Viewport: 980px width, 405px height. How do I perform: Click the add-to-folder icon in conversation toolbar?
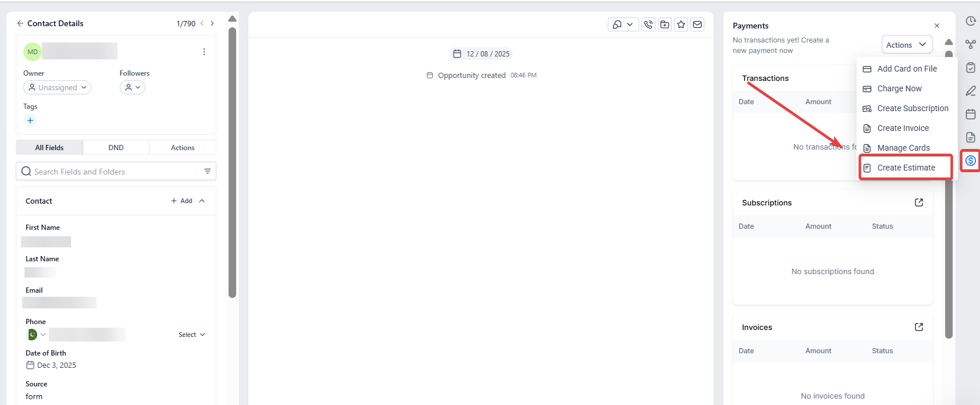point(665,24)
